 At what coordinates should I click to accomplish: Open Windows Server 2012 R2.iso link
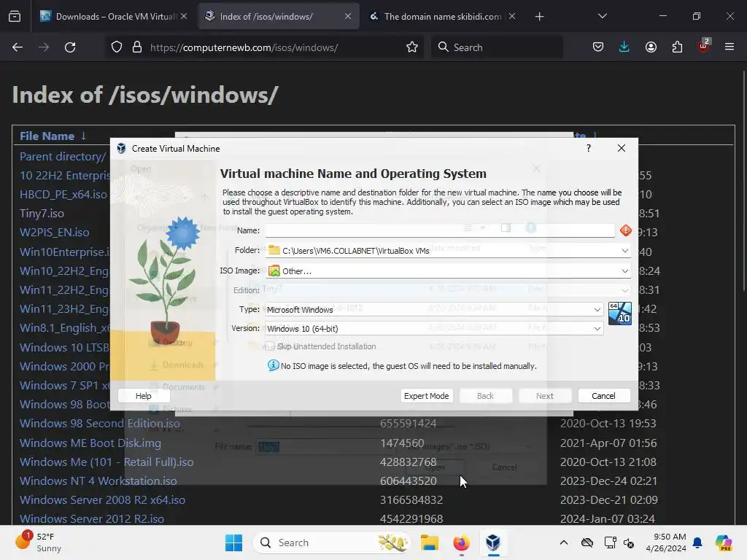coord(92,518)
